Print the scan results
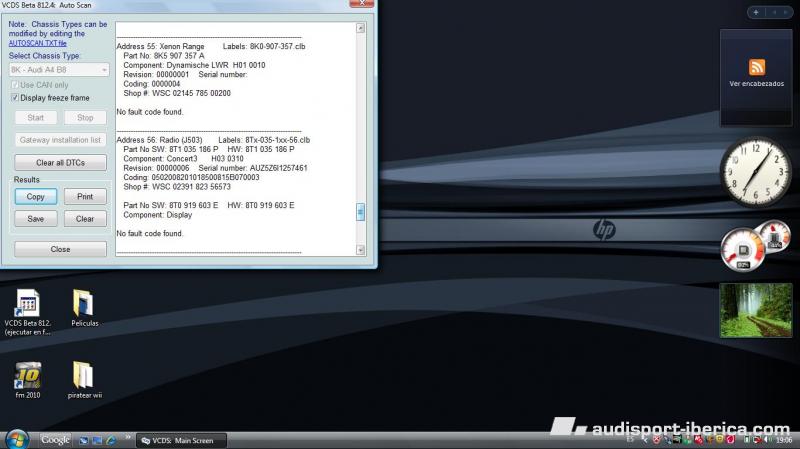Image resolution: width=800 pixels, height=449 pixels. (x=85, y=196)
